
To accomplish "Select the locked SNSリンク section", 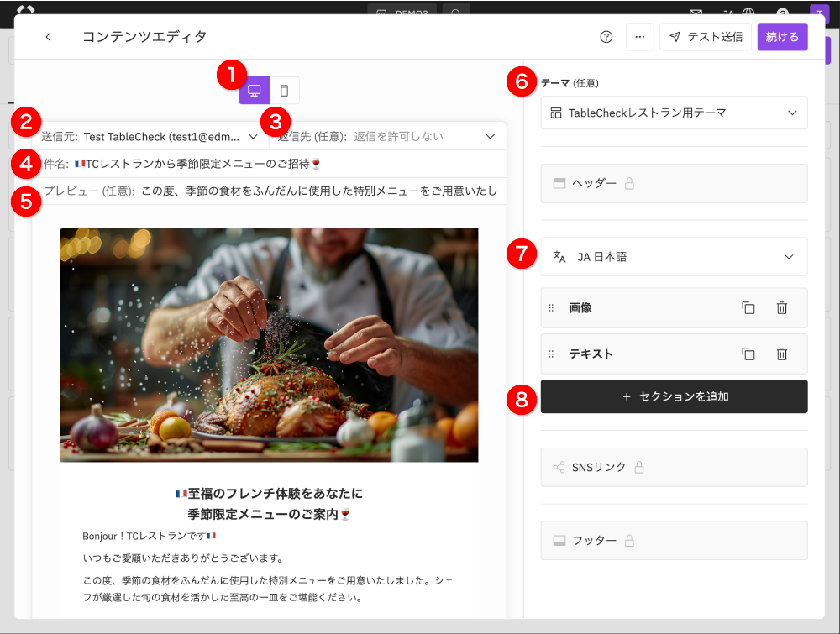I will tap(674, 468).
